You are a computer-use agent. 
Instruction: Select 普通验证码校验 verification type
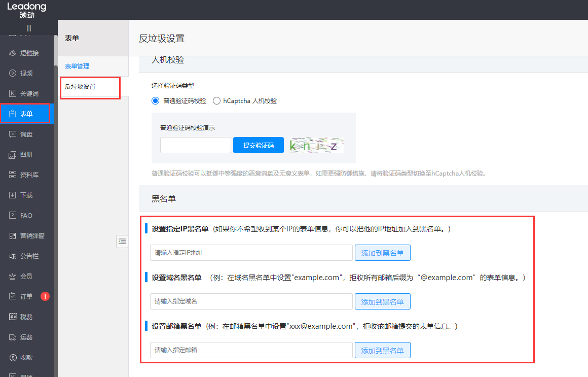[155, 100]
